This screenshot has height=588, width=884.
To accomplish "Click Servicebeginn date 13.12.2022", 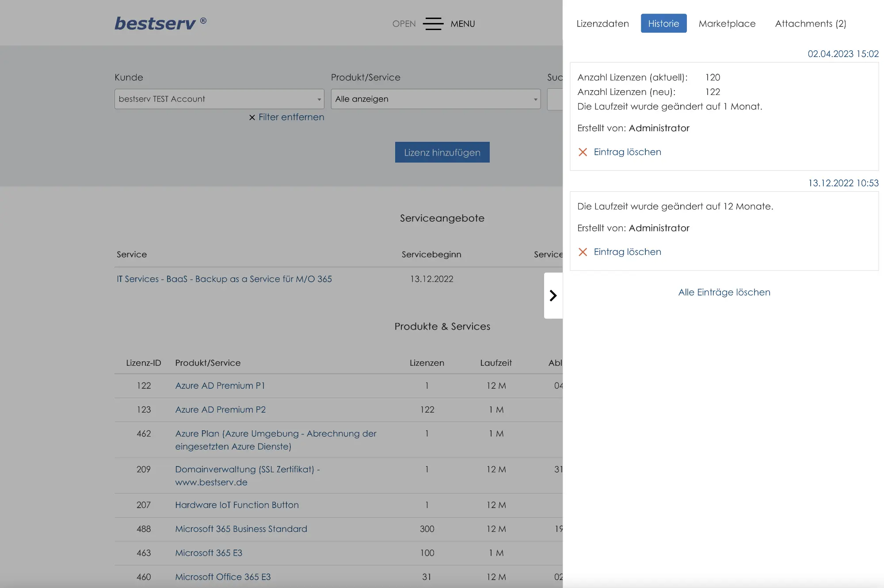I will pyautogui.click(x=432, y=279).
